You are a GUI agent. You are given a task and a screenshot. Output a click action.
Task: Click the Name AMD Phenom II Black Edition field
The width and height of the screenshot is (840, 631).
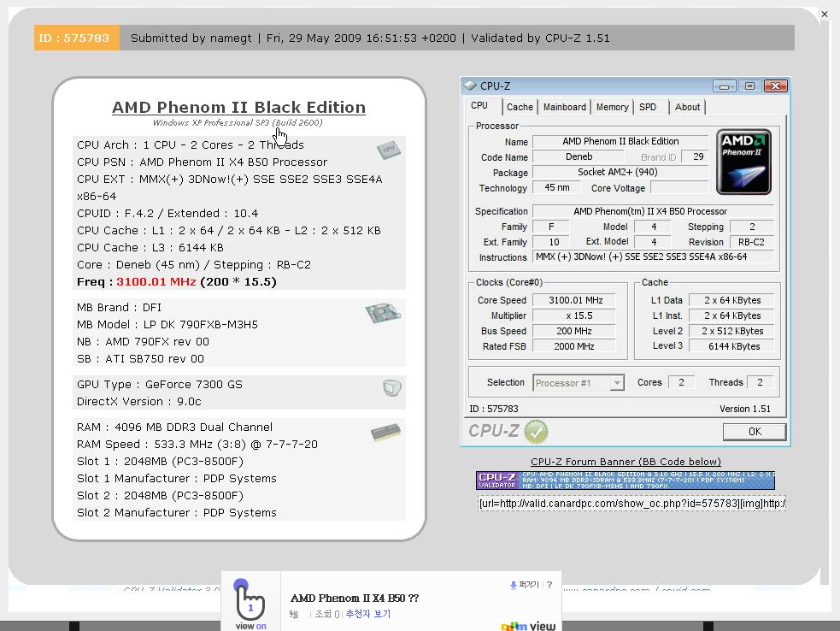pyautogui.click(x=620, y=142)
